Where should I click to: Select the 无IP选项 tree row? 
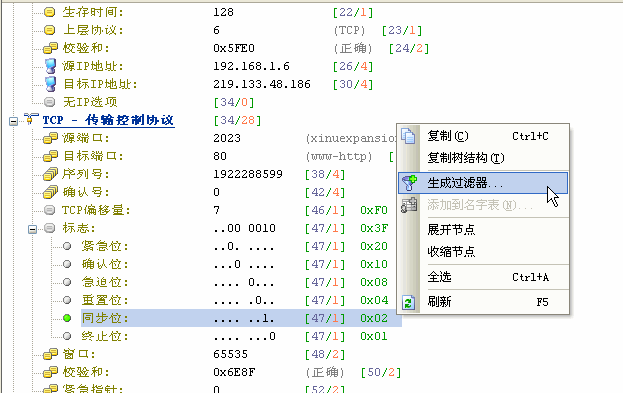point(90,102)
